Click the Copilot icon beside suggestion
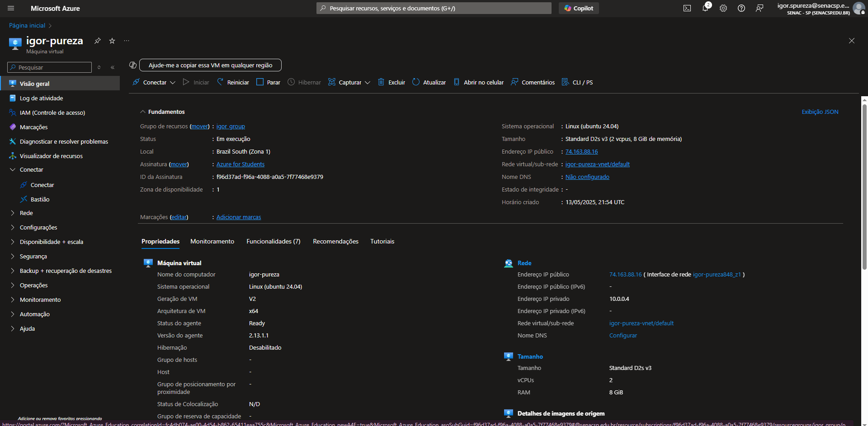 pos(133,65)
